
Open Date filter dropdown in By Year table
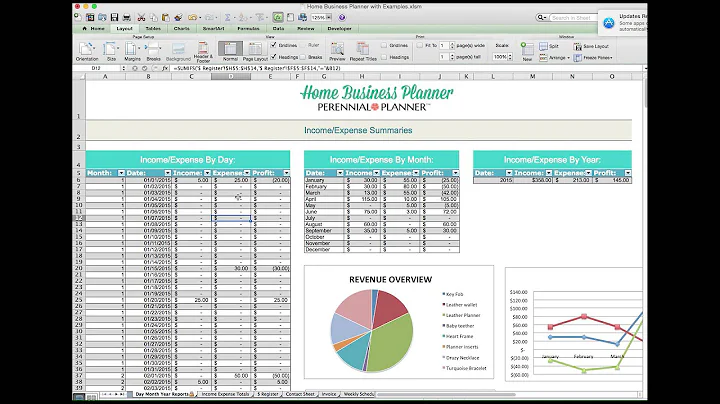coord(509,173)
